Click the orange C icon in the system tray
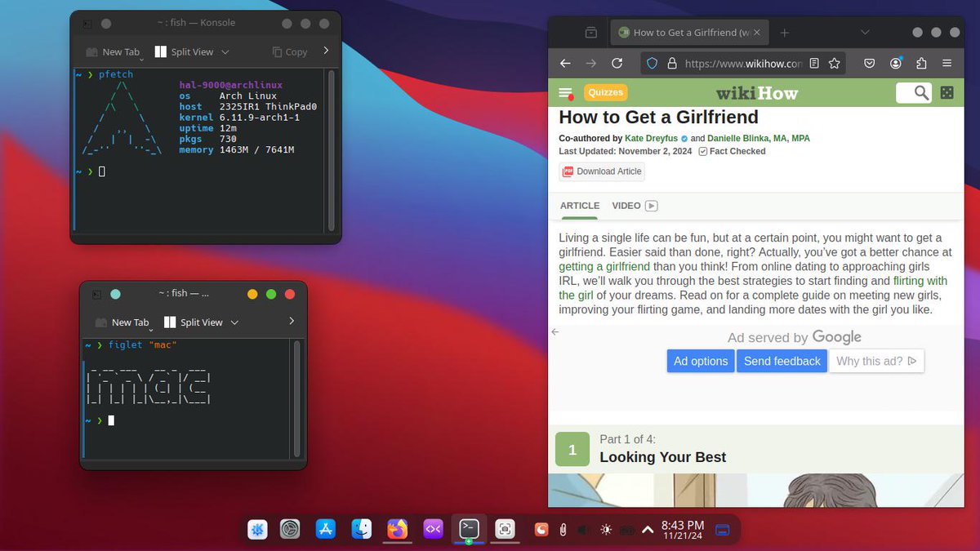The image size is (980, 551). (541, 530)
